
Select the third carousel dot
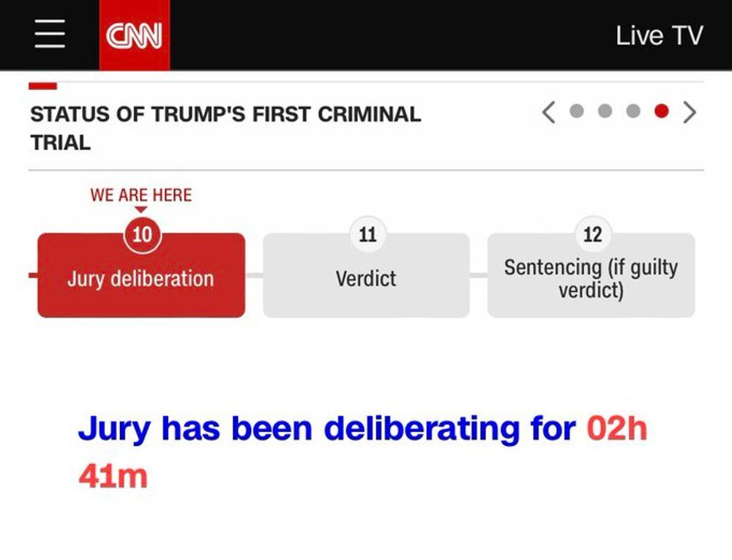(x=633, y=111)
